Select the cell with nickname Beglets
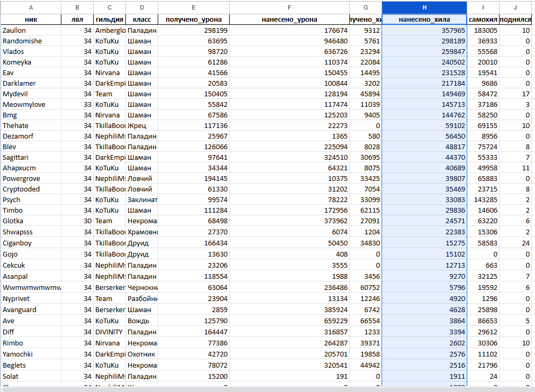Image resolution: width=535 pixels, height=392 pixels. coord(31,365)
